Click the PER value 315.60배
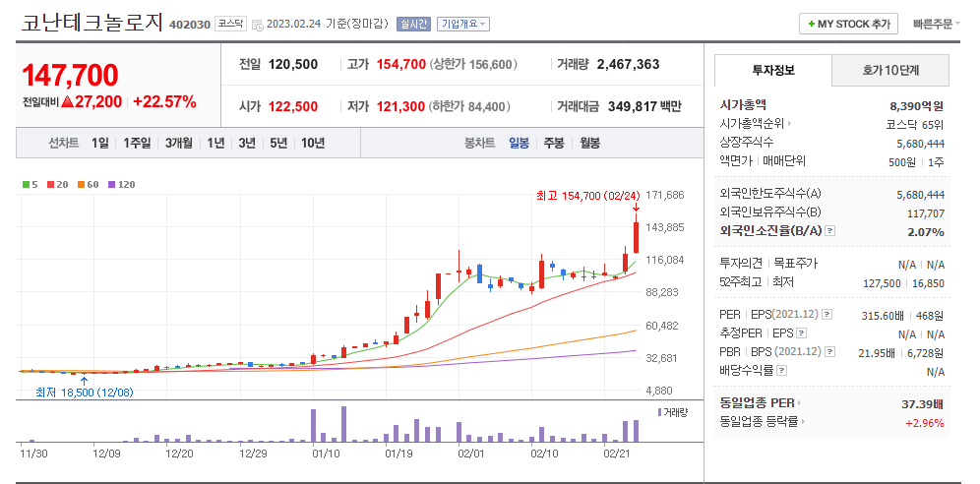 [x=883, y=316]
